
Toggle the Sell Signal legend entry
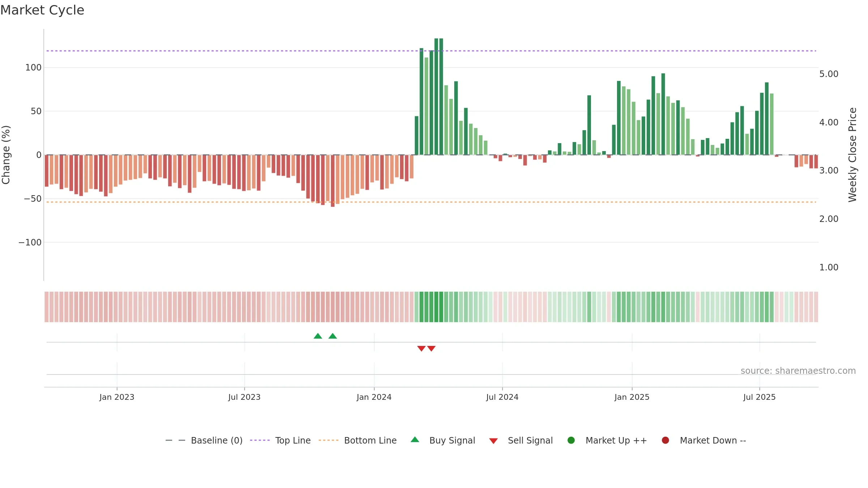[x=521, y=440]
